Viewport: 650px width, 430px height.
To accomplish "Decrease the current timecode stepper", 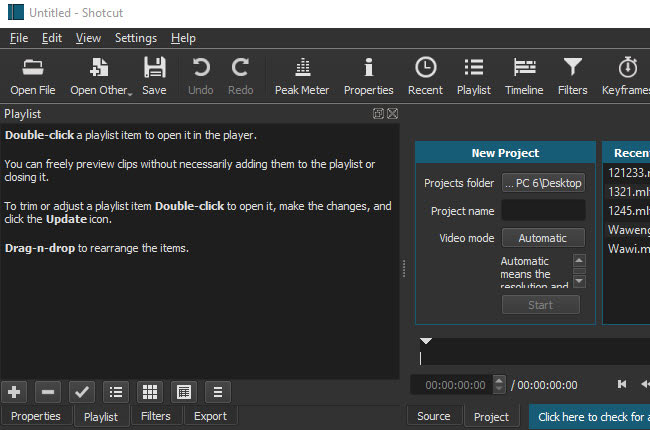I will pyautogui.click(x=499, y=389).
